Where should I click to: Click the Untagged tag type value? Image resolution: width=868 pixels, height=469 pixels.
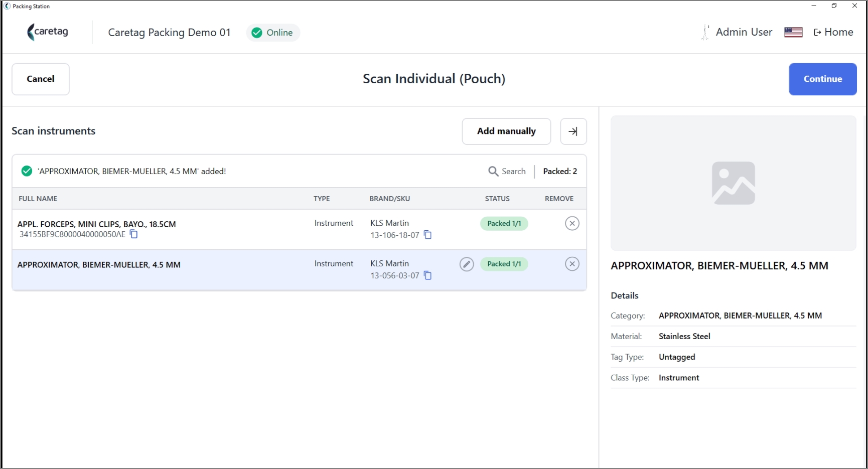(677, 357)
